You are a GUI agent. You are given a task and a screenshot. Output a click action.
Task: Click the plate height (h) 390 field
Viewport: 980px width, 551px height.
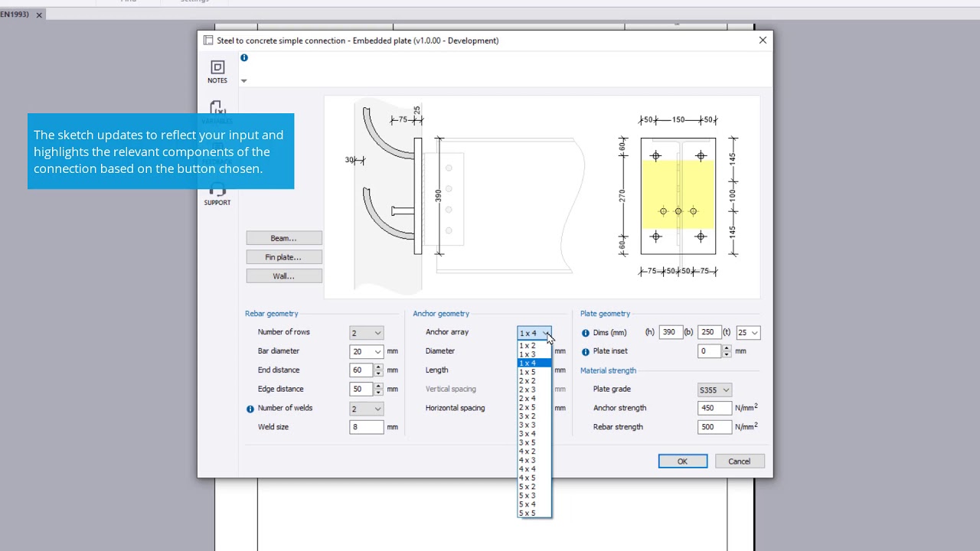click(670, 332)
